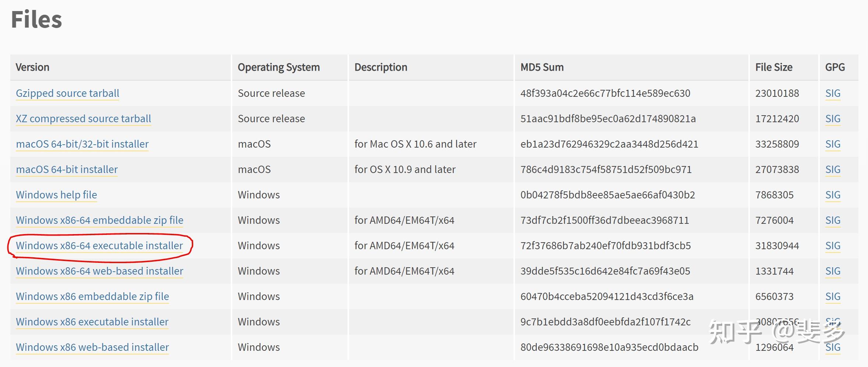
Task: Download the XZ compressed source tarball
Action: [x=83, y=119]
